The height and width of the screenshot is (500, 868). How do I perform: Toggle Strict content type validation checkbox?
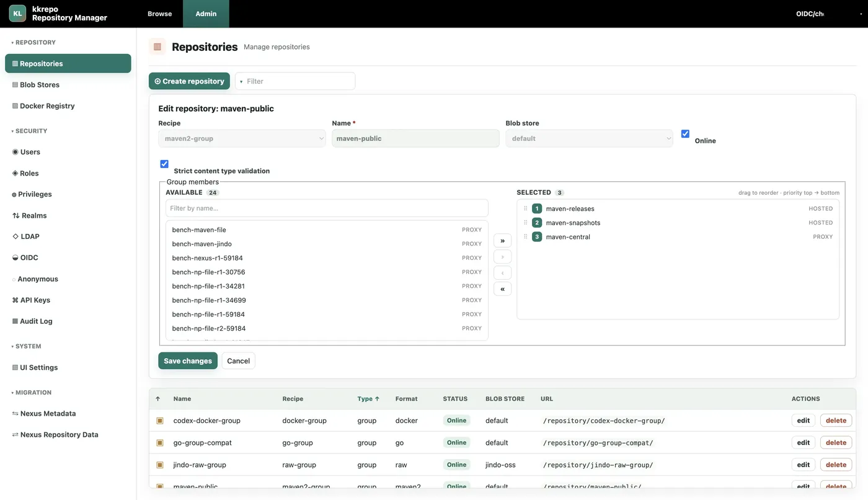click(164, 164)
